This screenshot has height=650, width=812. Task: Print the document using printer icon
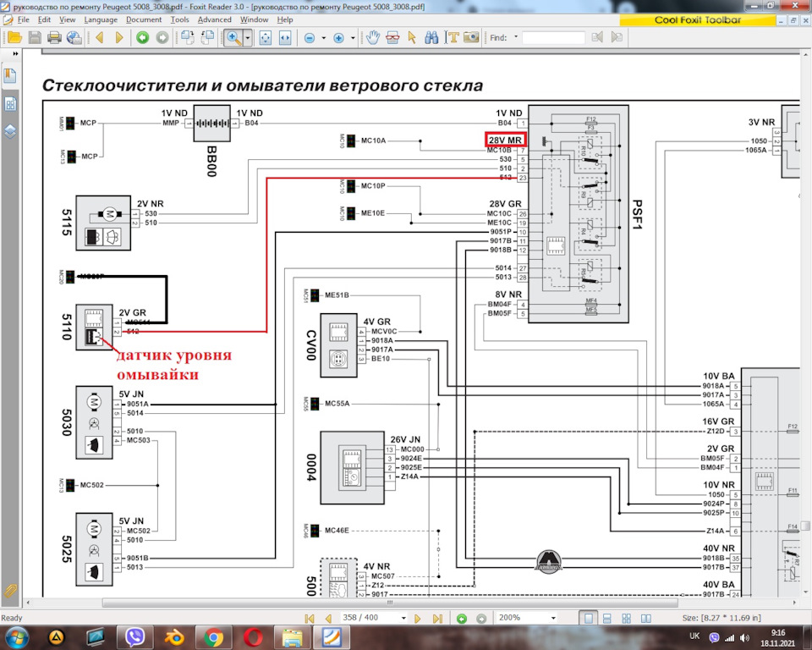(54, 37)
